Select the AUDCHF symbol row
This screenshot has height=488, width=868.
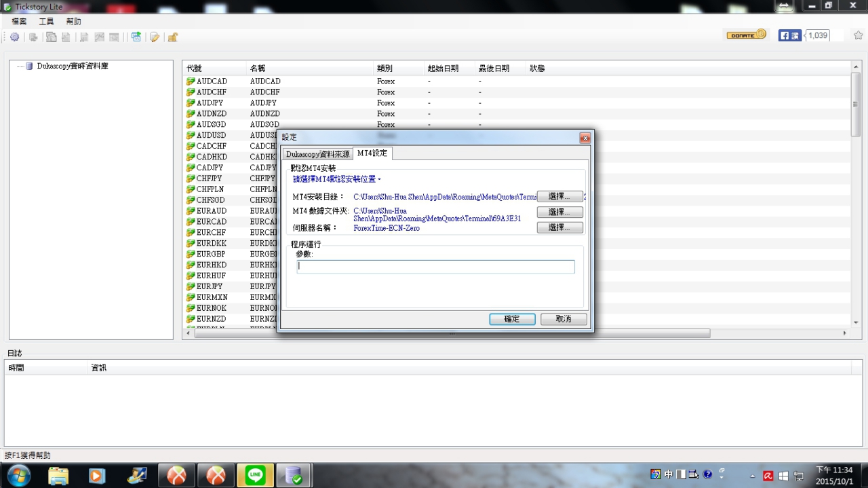517,92
